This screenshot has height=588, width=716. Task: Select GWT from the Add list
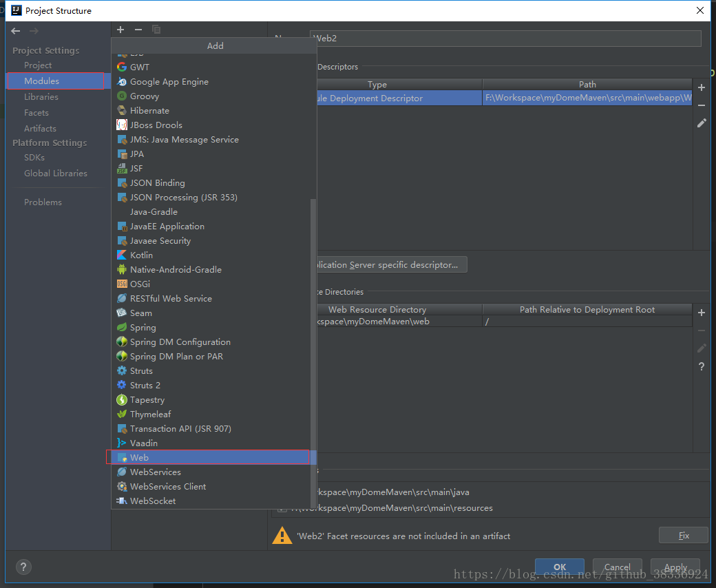tap(210, 67)
